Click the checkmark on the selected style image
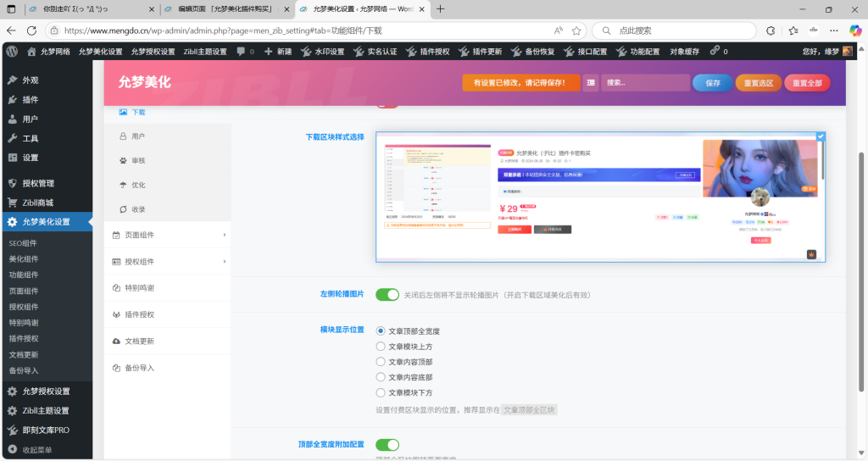Image resolution: width=868 pixels, height=461 pixels. 821,136
